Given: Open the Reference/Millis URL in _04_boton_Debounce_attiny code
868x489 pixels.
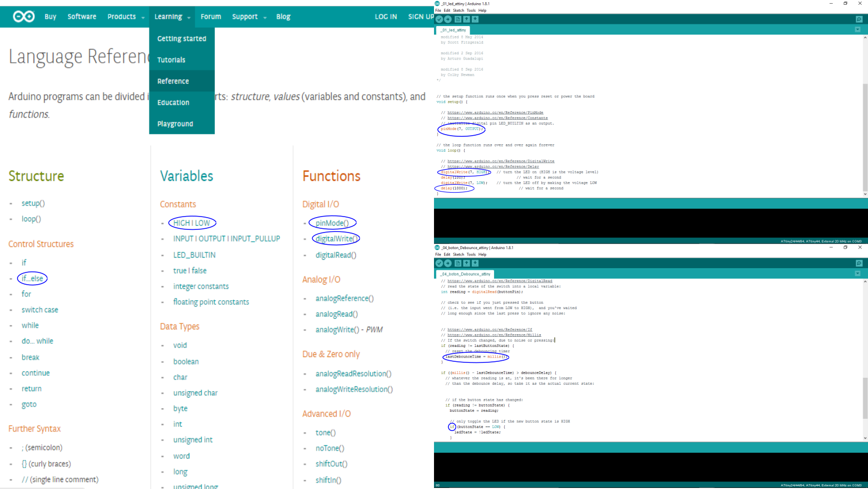Looking at the screenshot, I should pyautogui.click(x=494, y=335).
